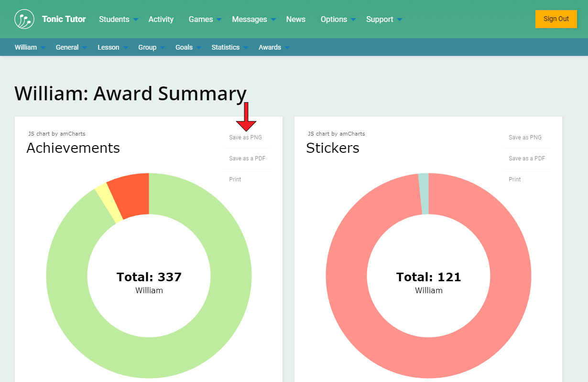Expand the Options menu
Screen dimensions: 588x382
(338, 20)
